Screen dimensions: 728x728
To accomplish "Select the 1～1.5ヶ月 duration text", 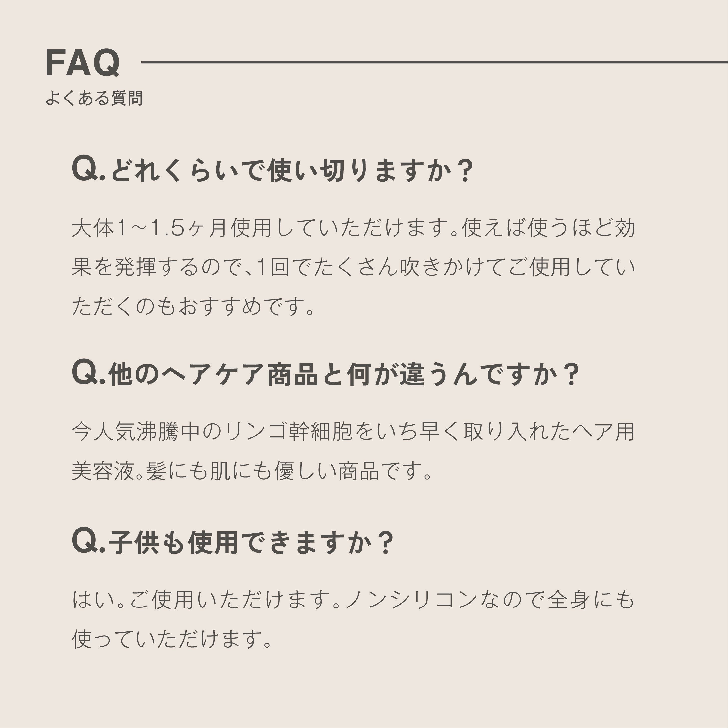I will [x=171, y=228].
